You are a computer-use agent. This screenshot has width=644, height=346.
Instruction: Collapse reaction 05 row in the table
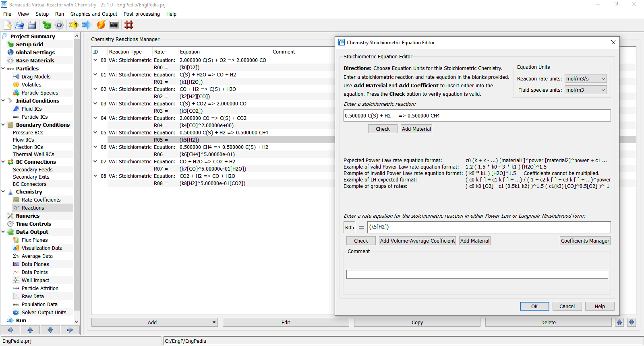[x=95, y=132]
